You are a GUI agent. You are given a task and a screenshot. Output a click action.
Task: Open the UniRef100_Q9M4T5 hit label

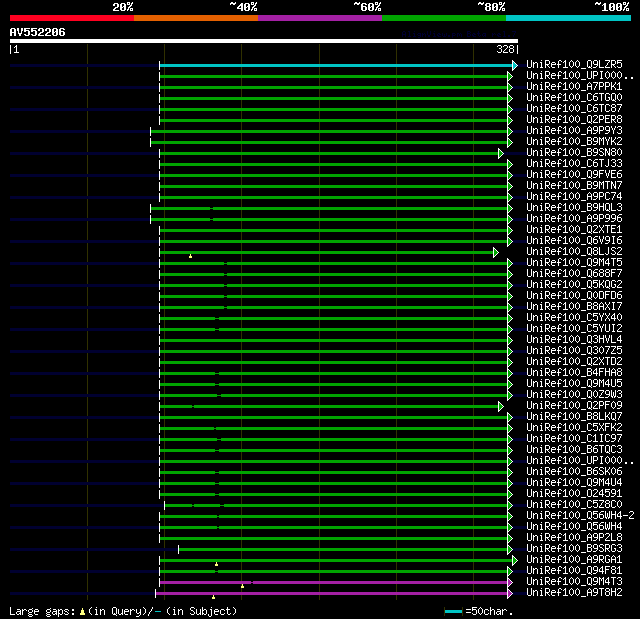coord(574,262)
